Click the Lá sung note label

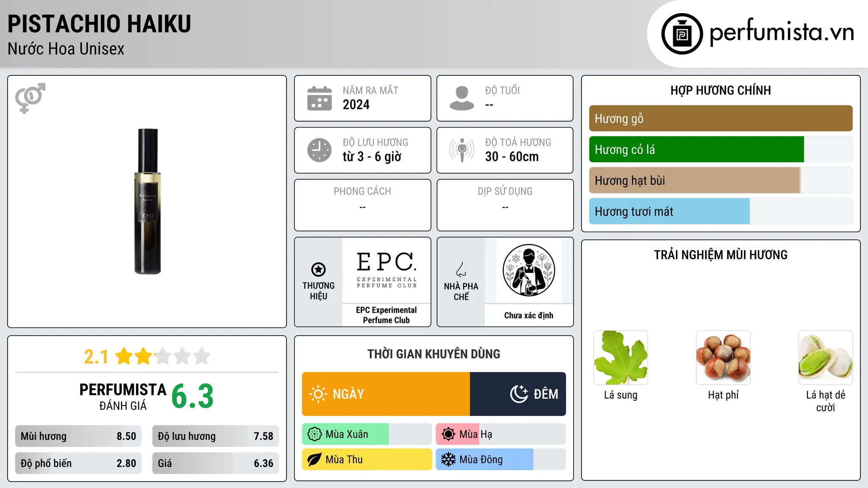click(620, 395)
